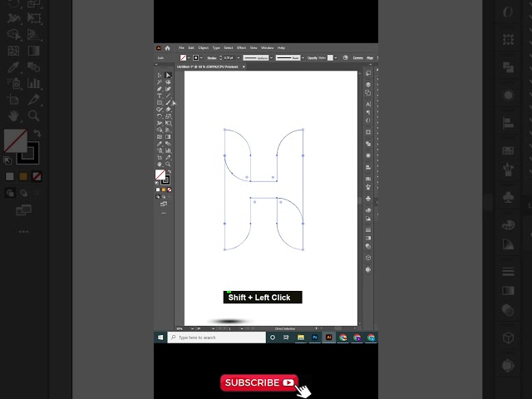
Task: Select the Hand tool
Action: (x=160, y=165)
